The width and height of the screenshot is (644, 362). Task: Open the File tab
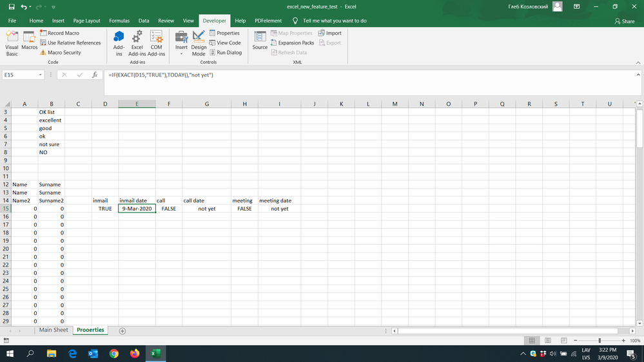(x=12, y=21)
